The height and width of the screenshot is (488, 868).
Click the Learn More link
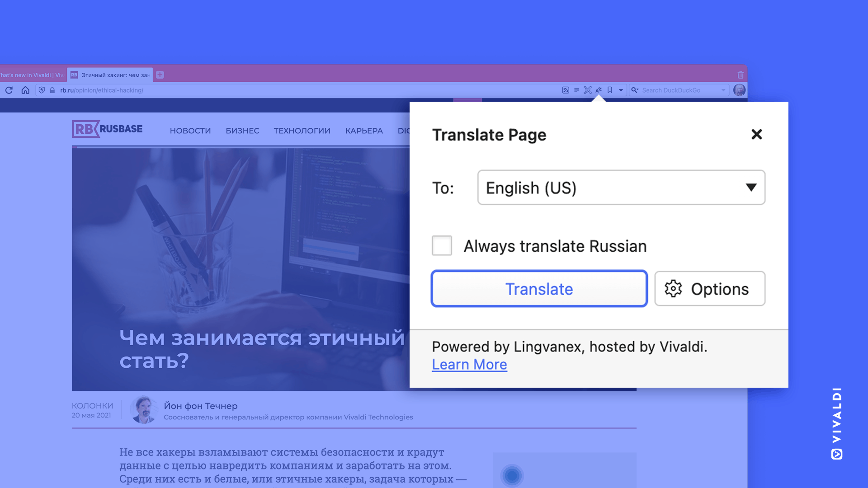[x=469, y=364]
